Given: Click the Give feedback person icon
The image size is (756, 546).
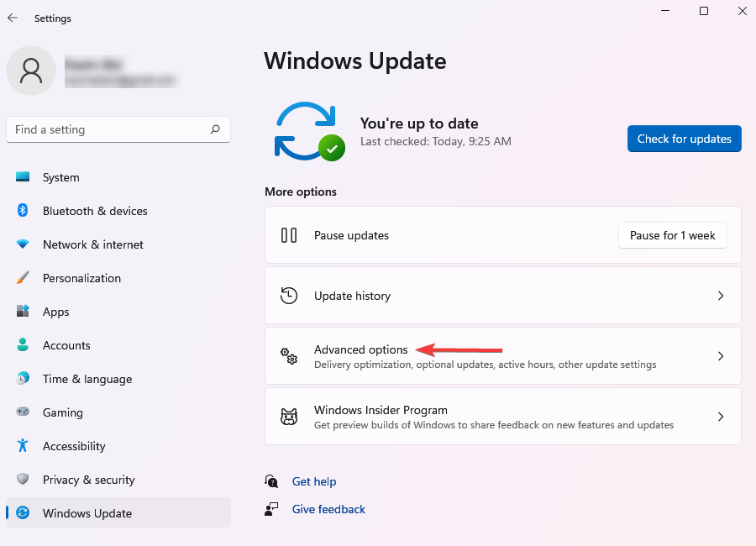Looking at the screenshot, I should pyautogui.click(x=271, y=509).
